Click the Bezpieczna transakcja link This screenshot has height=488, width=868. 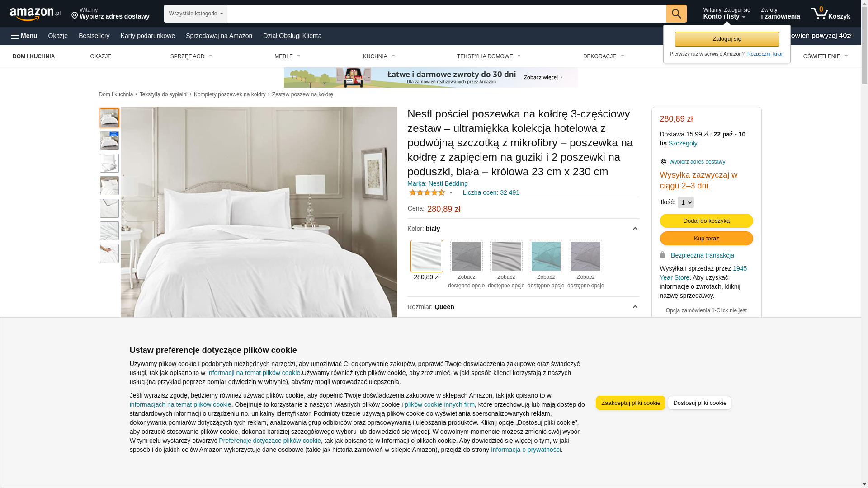(x=702, y=255)
